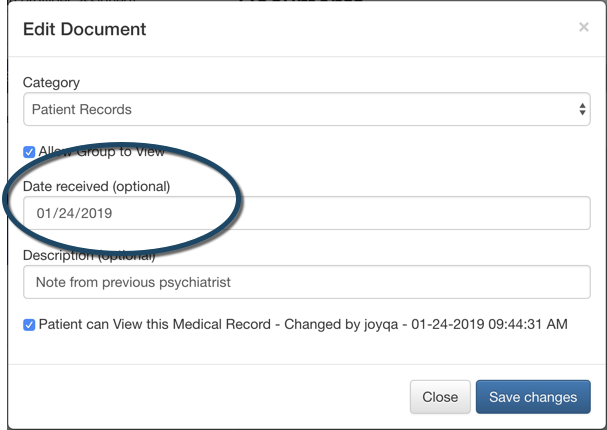Click the 'Description (optional)' label

tap(90, 256)
